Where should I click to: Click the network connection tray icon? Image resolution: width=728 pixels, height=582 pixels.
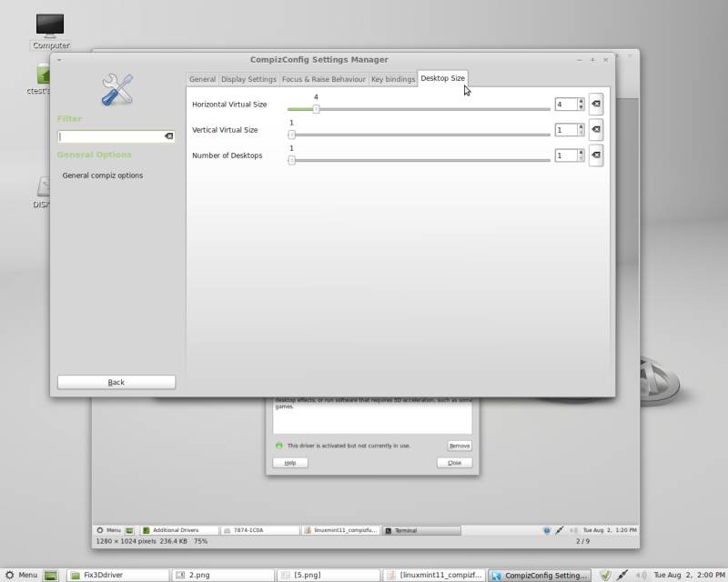click(x=622, y=575)
